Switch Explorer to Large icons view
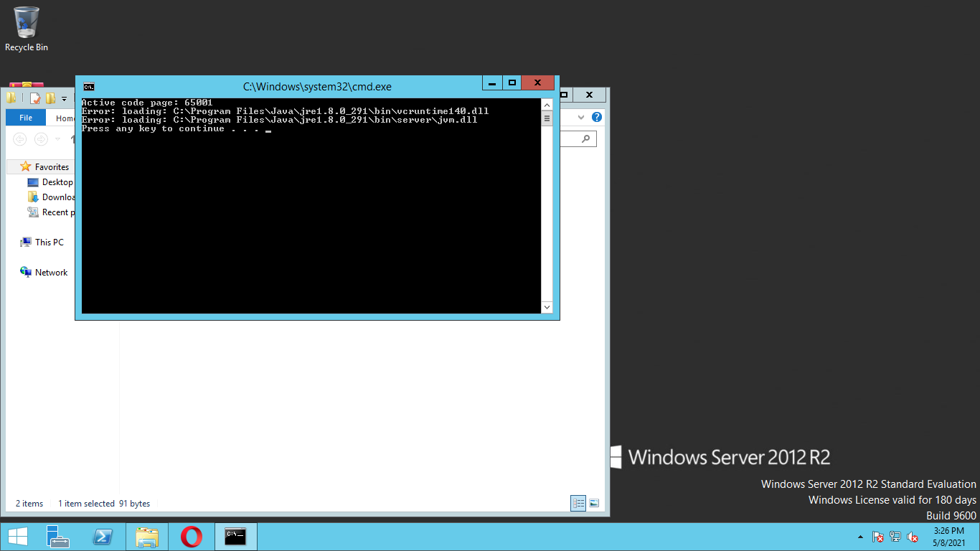 coord(594,504)
